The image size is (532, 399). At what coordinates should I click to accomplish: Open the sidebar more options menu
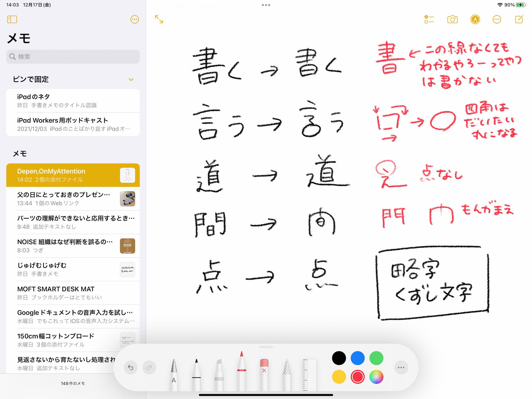coord(135,19)
